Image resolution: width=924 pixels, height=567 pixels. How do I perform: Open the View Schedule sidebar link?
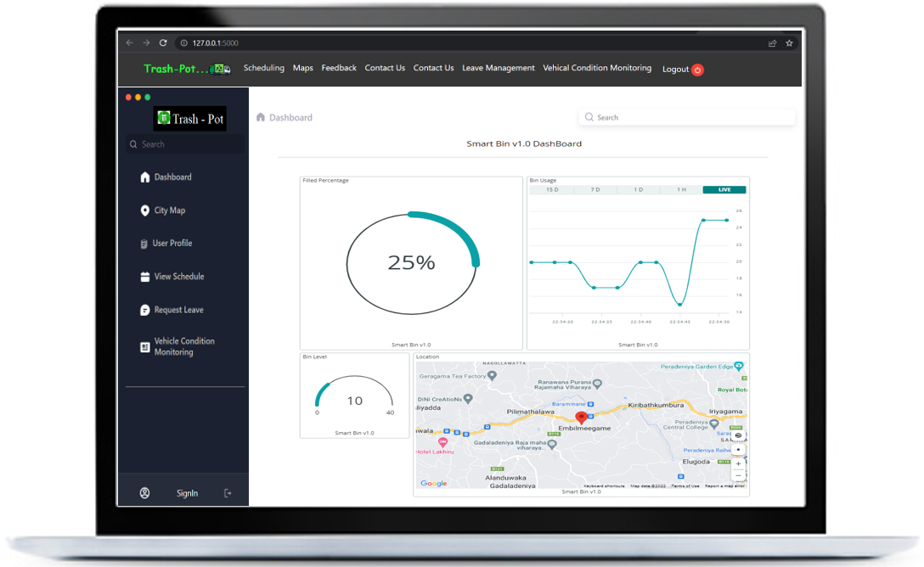pyautogui.click(x=179, y=277)
